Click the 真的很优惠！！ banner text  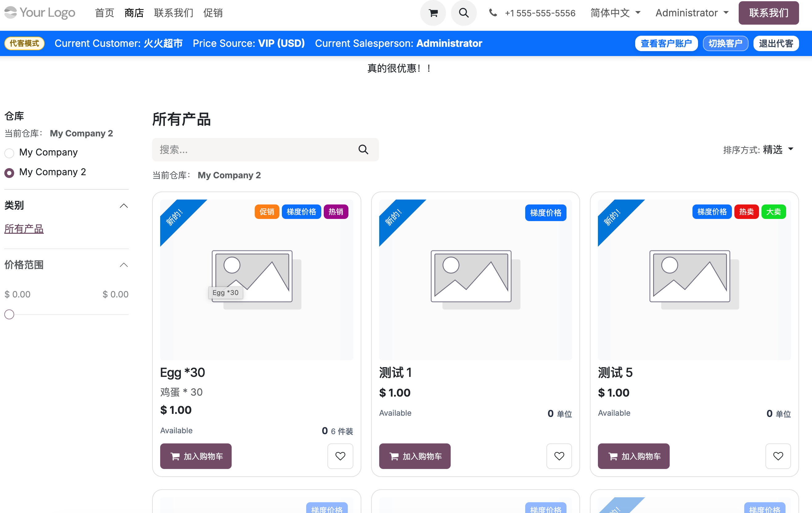pos(399,68)
